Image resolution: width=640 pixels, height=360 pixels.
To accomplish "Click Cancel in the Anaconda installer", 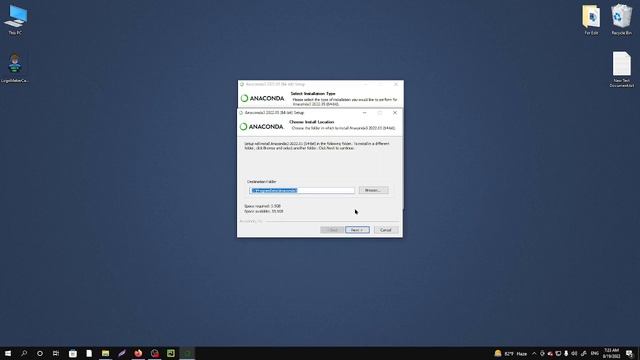I will [386, 230].
